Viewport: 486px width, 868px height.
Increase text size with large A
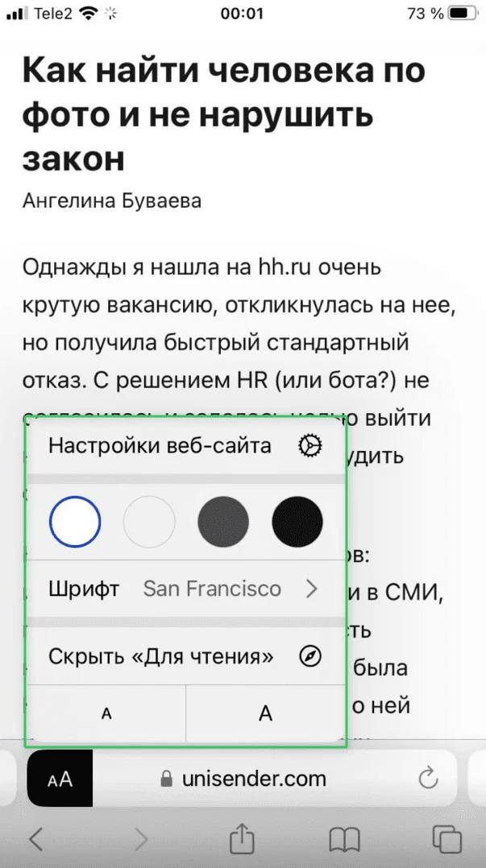[x=265, y=713]
